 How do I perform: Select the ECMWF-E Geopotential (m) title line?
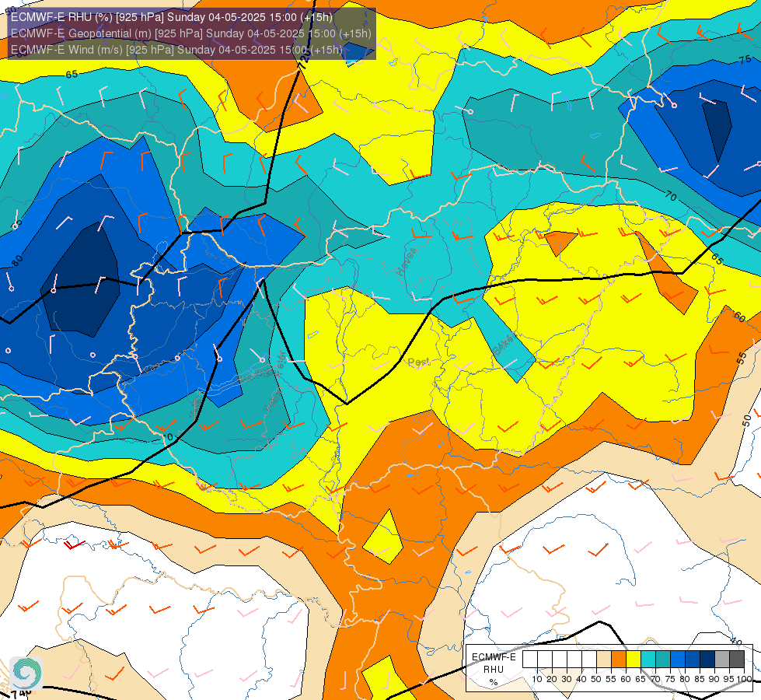tap(190, 33)
